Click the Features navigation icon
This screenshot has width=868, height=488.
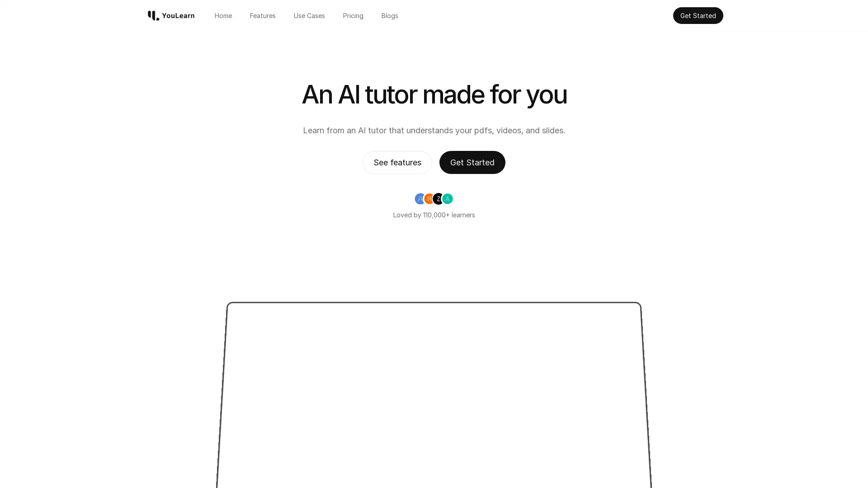(x=263, y=15)
